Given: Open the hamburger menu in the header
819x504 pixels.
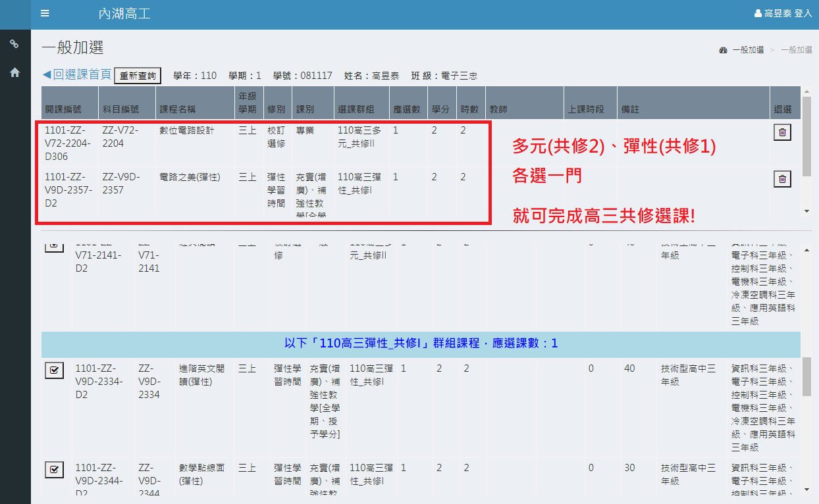Looking at the screenshot, I should (45, 14).
